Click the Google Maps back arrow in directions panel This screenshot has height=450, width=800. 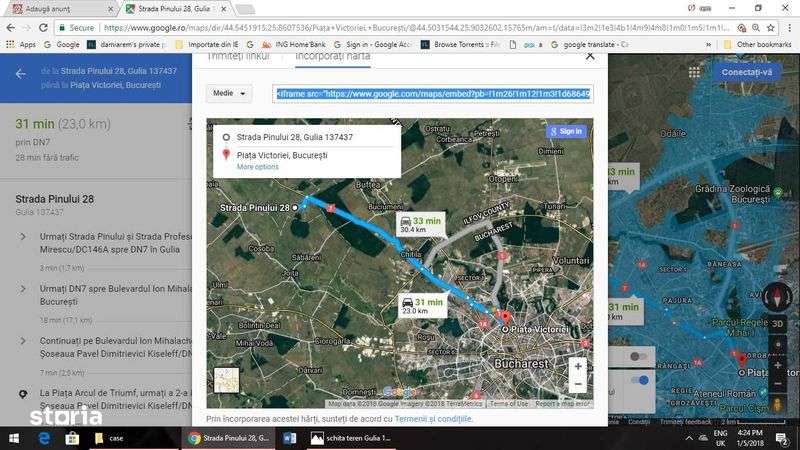pos(20,74)
